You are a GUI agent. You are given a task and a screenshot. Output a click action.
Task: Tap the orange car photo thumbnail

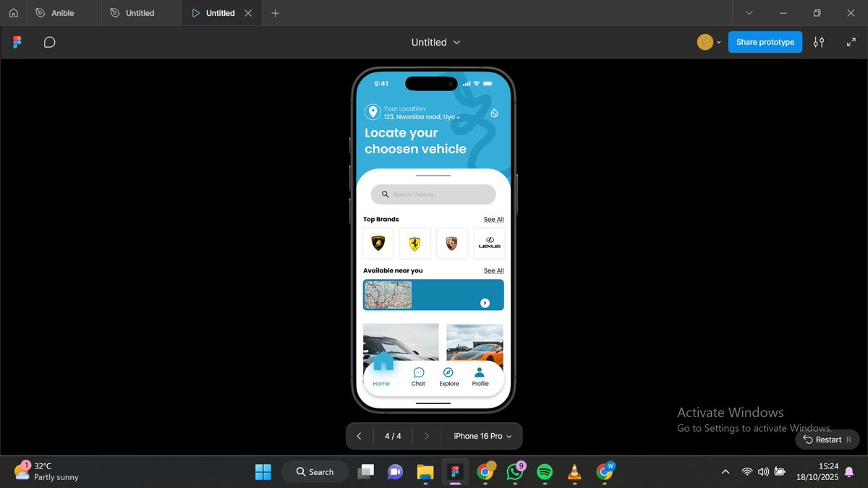point(475,343)
